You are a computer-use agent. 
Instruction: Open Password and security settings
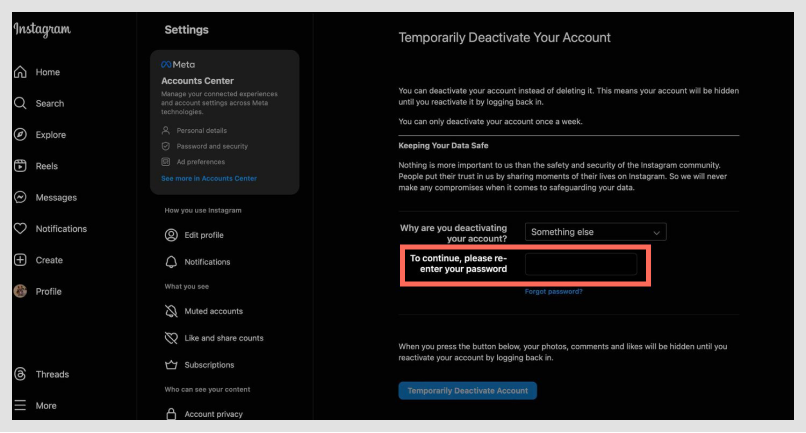pos(212,146)
